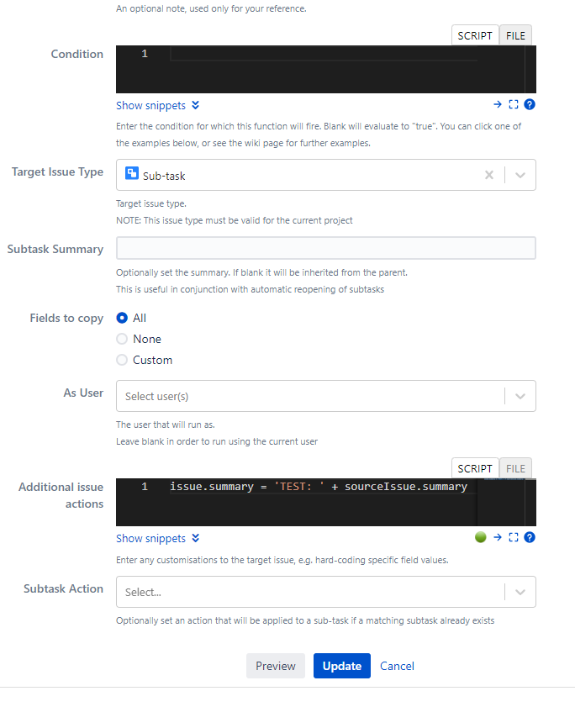Image resolution: width=575 pixels, height=728 pixels.
Task: Open help for Additional issue actions editor
Action: coord(529,537)
